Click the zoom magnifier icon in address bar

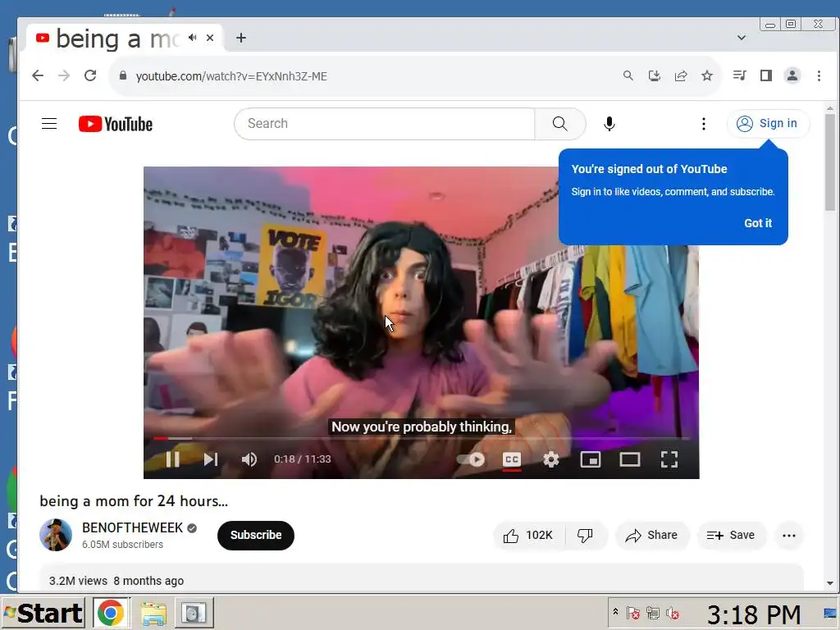point(628,75)
